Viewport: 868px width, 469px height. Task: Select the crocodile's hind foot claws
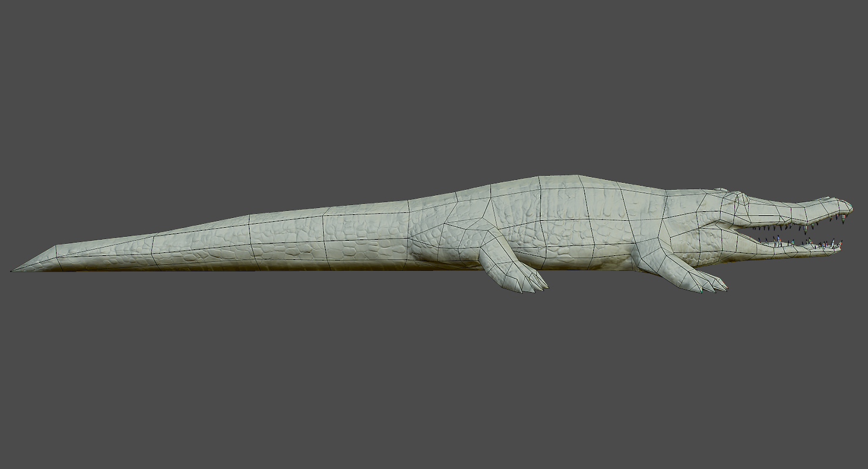tap(535, 285)
